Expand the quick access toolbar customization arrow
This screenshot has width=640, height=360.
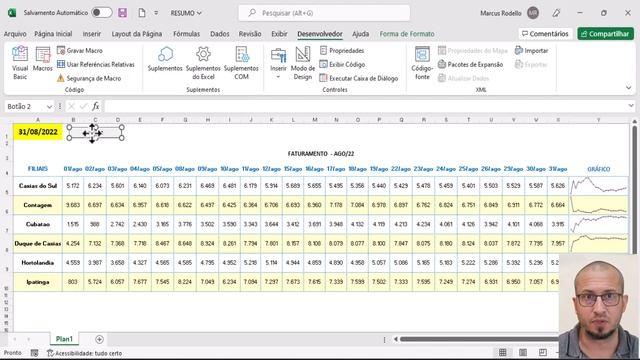[156, 13]
